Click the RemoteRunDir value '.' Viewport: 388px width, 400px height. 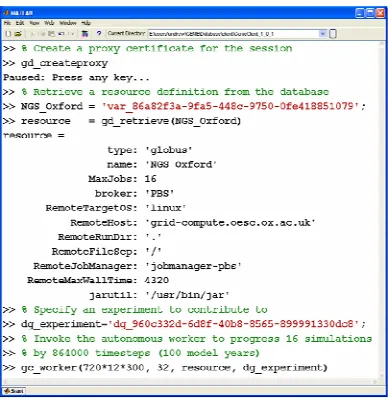(153, 237)
